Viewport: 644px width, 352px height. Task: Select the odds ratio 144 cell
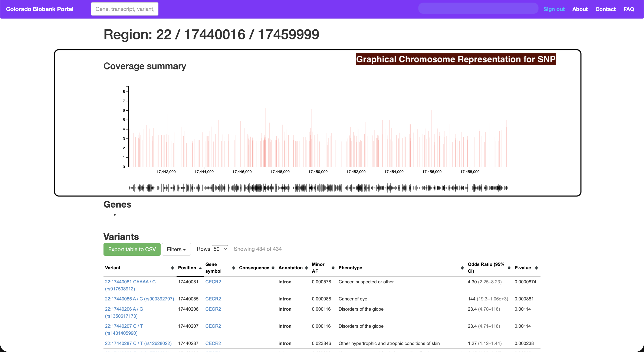(488, 299)
